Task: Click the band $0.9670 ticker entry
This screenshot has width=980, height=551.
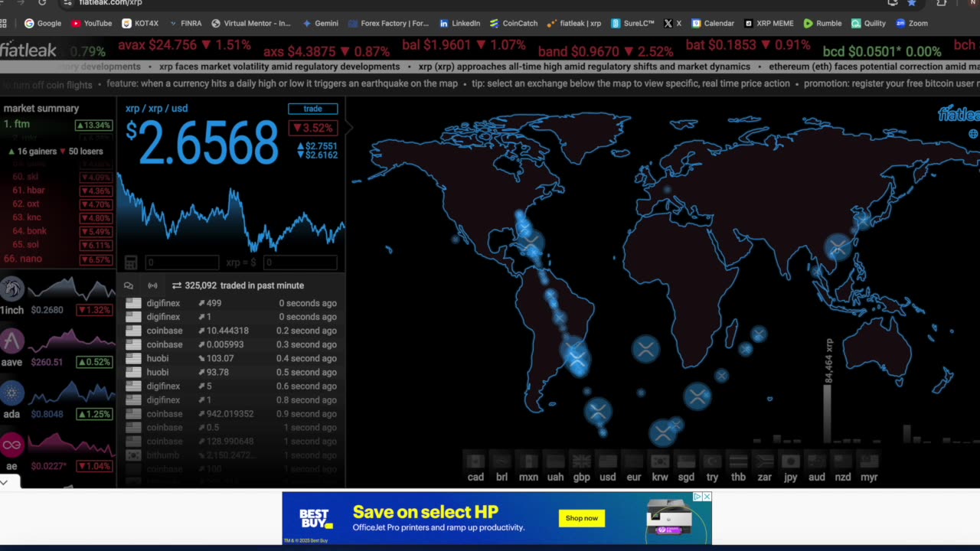Action: pyautogui.click(x=606, y=51)
